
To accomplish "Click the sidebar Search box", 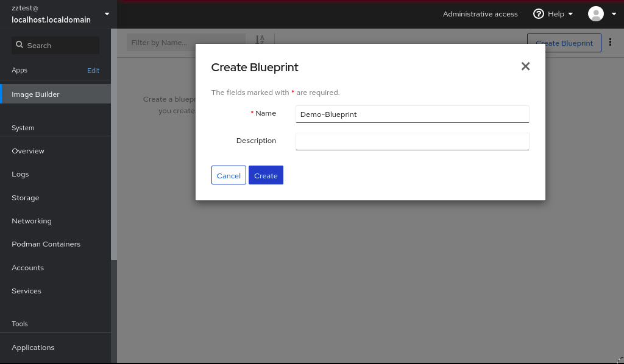I will click(55, 45).
